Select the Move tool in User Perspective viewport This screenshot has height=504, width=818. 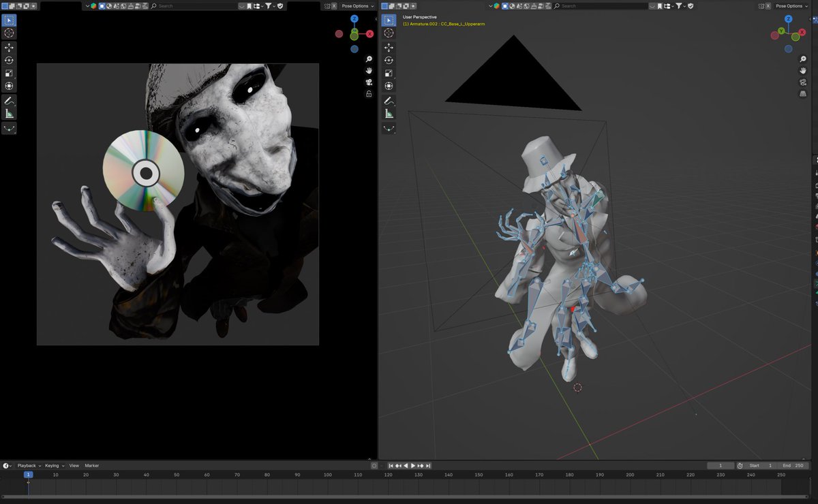tap(389, 48)
